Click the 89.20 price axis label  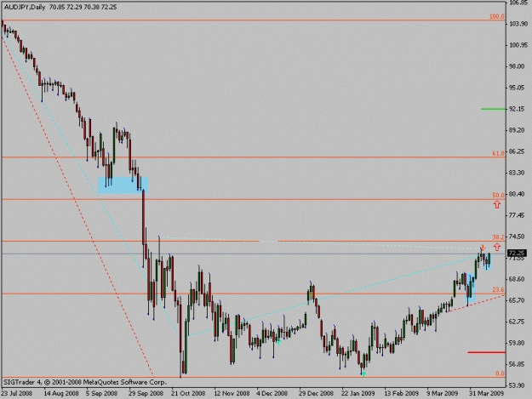(518, 130)
